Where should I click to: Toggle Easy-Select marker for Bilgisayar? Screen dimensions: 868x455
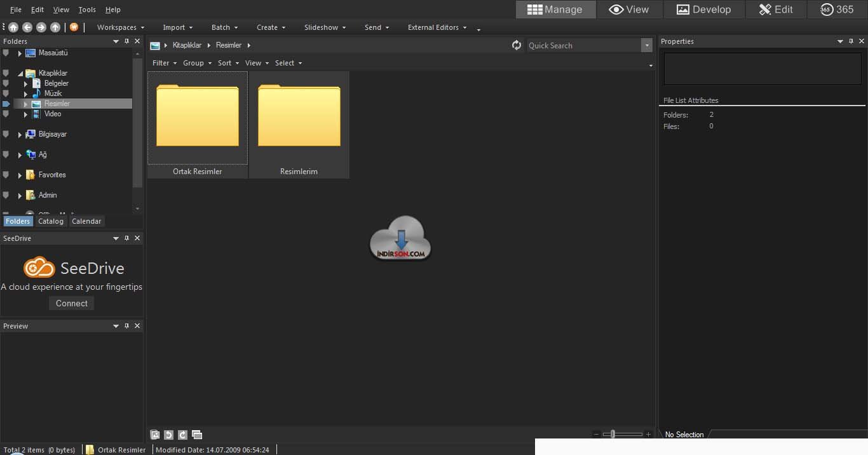click(x=6, y=134)
